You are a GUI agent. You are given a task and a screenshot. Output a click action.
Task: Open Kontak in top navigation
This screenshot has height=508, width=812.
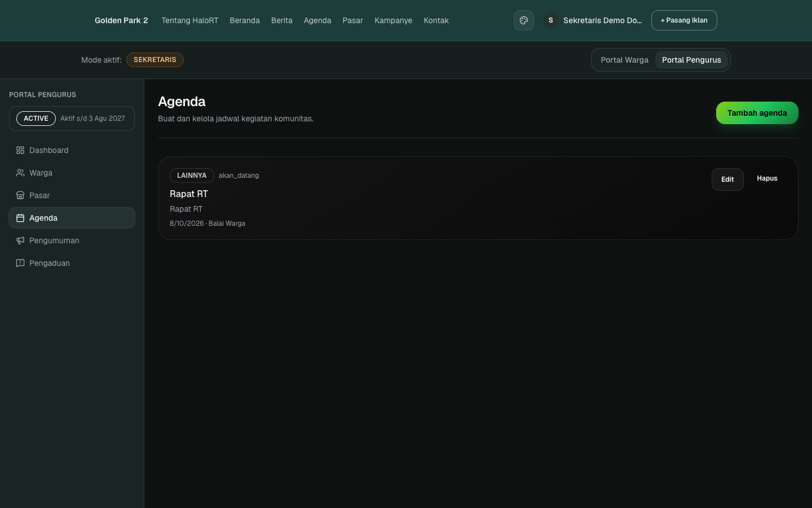[436, 20]
